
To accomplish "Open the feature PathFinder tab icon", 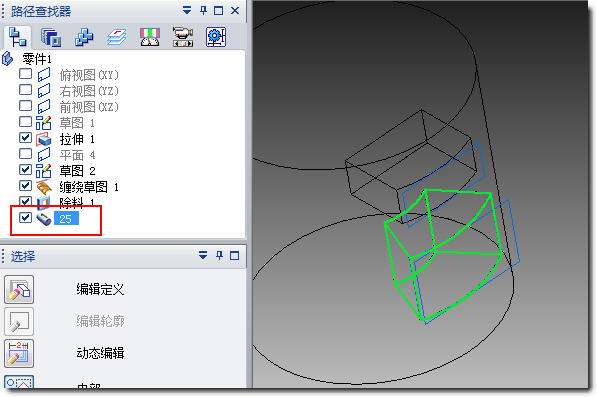I will click(x=18, y=37).
